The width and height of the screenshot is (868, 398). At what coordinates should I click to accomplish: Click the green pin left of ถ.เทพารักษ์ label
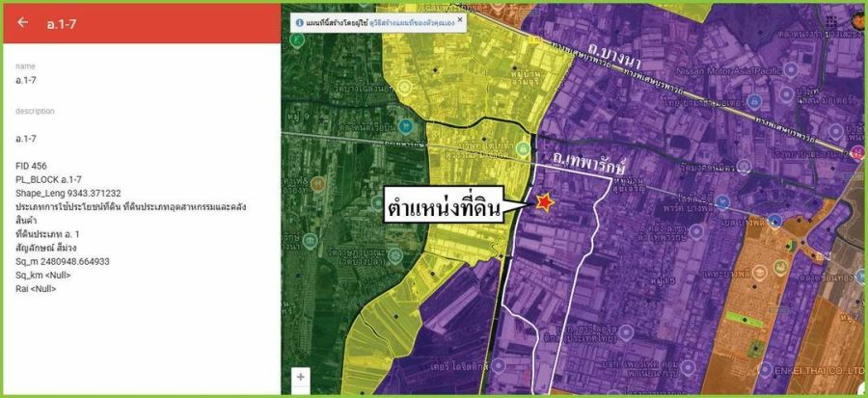click(523, 148)
